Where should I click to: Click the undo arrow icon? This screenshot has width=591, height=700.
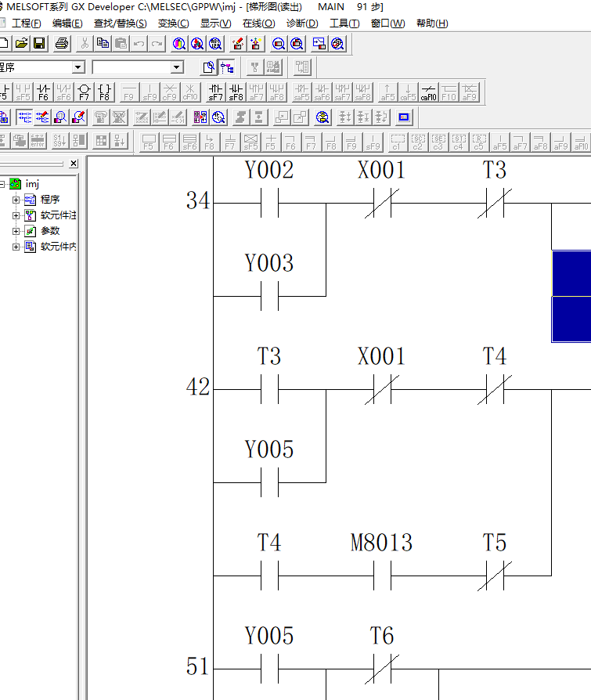pyautogui.click(x=139, y=43)
